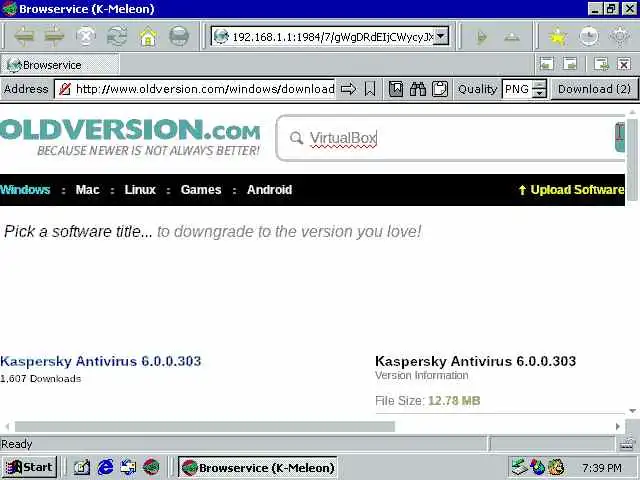Viewport: 640px width, 480px height.
Task: Click the Quality PNG field
Action: (x=518, y=89)
